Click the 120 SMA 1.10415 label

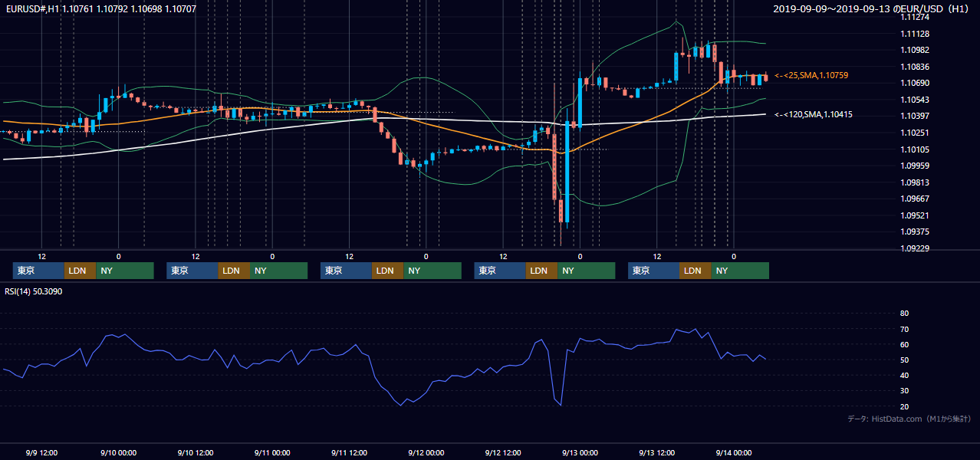[814, 114]
